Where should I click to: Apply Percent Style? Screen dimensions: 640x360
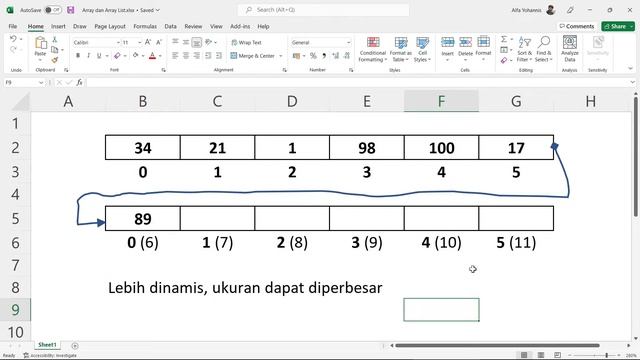coord(313,56)
